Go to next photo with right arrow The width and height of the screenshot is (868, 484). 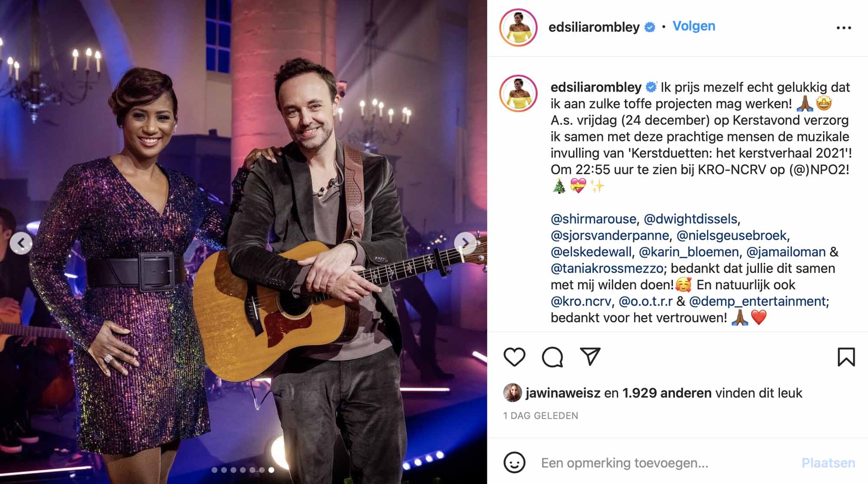point(465,243)
